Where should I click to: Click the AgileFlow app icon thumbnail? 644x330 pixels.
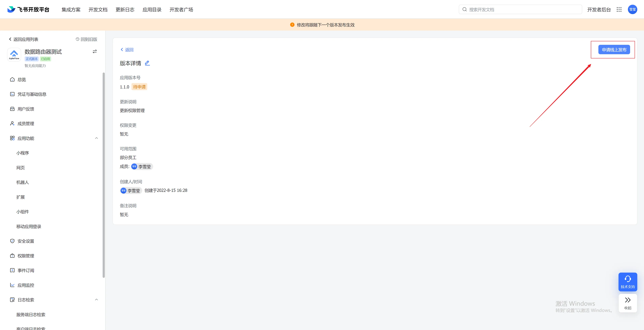pyautogui.click(x=14, y=54)
